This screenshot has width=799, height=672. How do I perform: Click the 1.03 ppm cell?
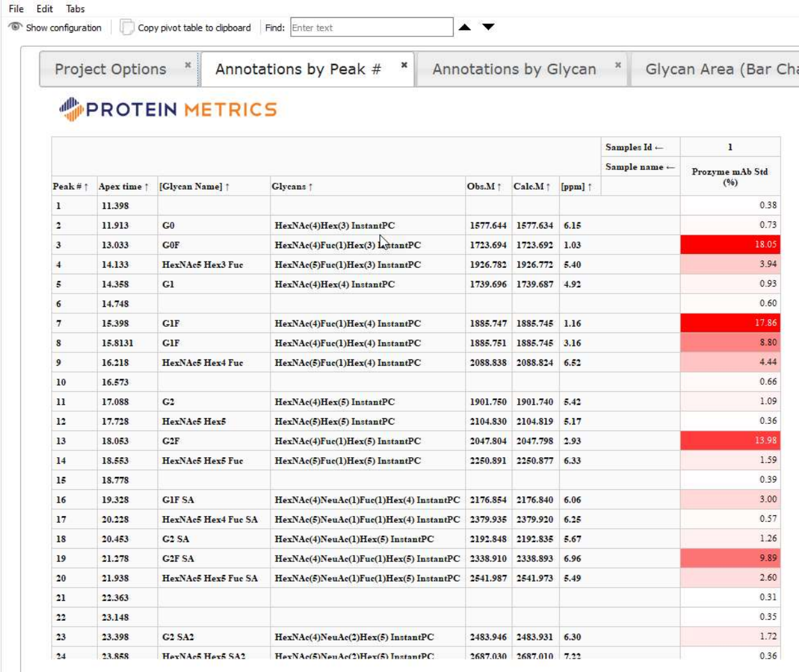(x=580, y=245)
